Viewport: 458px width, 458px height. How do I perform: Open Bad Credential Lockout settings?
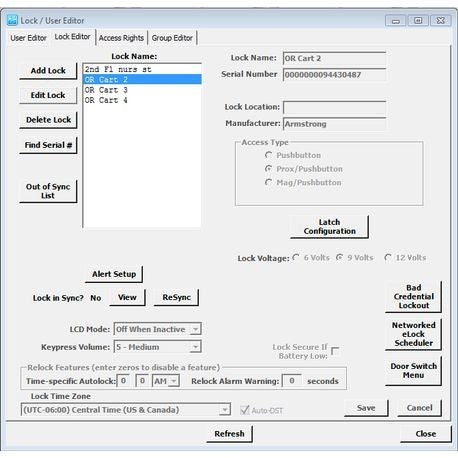[x=413, y=297]
